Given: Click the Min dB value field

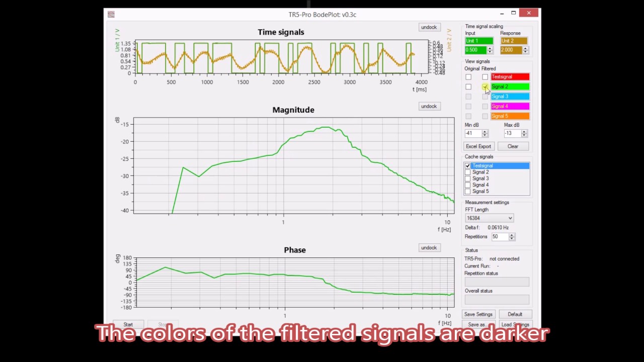Looking at the screenshot, I should [x=473, y=133].
